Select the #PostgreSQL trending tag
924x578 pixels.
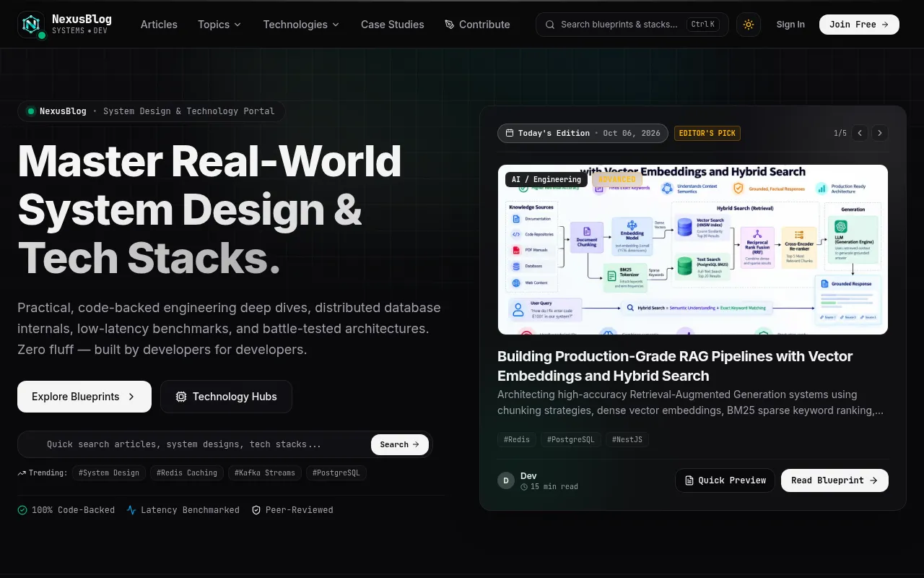pyautogui.click(x=336, y=473)
